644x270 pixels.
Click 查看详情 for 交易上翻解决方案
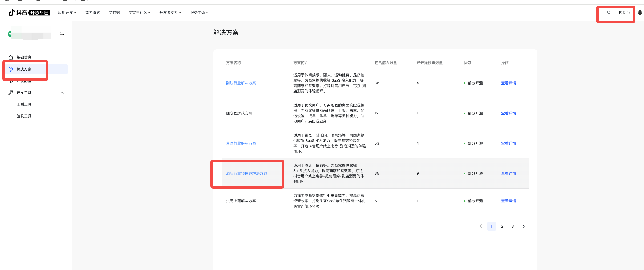pyautogui.click(x=508, y=201)
